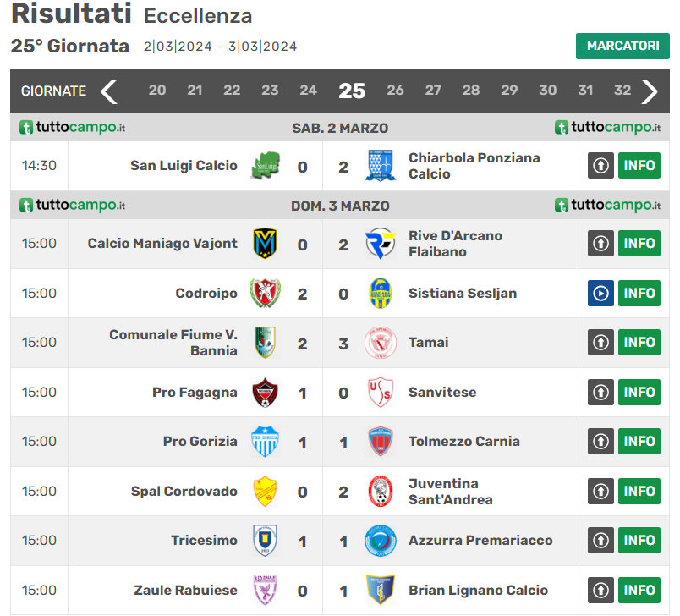Screen dimensions: 680x616
Task: Open INFO for San Luigi Calcio match
Action: point(639,166)
